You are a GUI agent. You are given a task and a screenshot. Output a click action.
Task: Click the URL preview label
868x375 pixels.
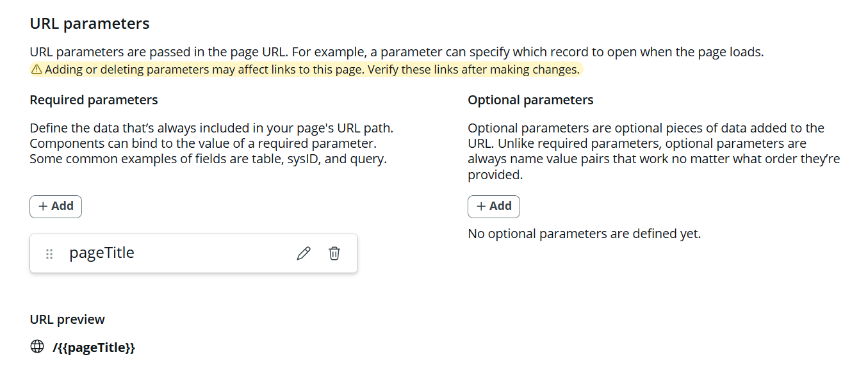point(67,319)
